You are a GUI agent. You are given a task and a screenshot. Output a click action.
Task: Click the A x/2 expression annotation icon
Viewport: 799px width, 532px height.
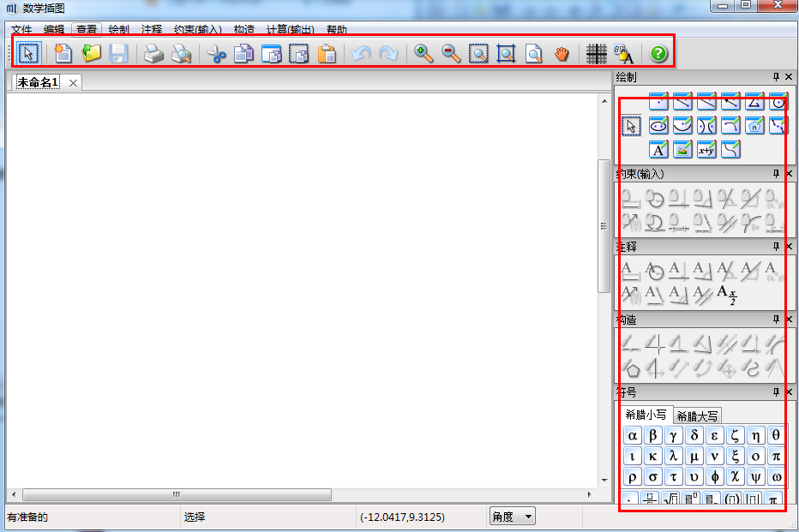point(727,295)
